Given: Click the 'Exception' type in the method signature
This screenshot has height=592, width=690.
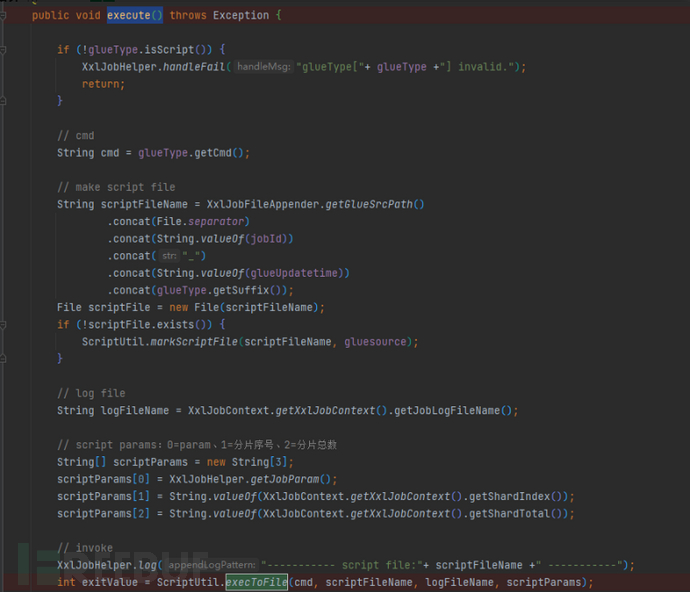Looking at the screenshot, I should tap(241, 15).
